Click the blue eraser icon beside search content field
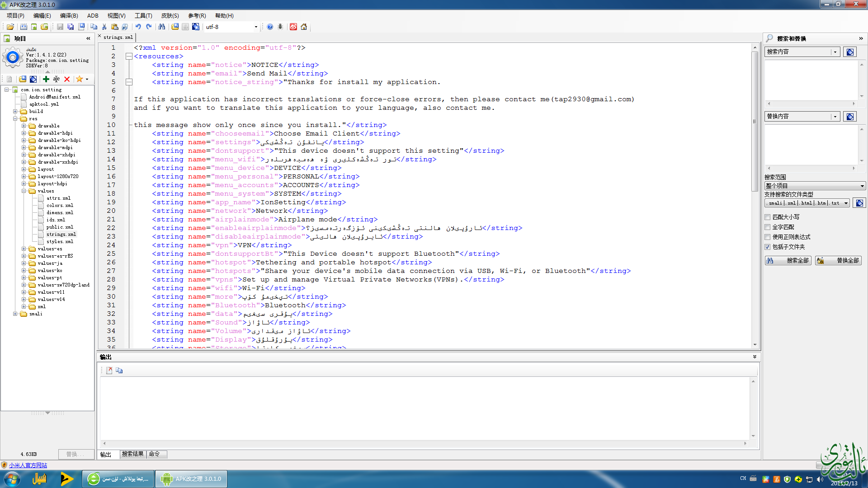Image resolution: width=868 pixels, height=488 pixels. (x=850, y=52)
